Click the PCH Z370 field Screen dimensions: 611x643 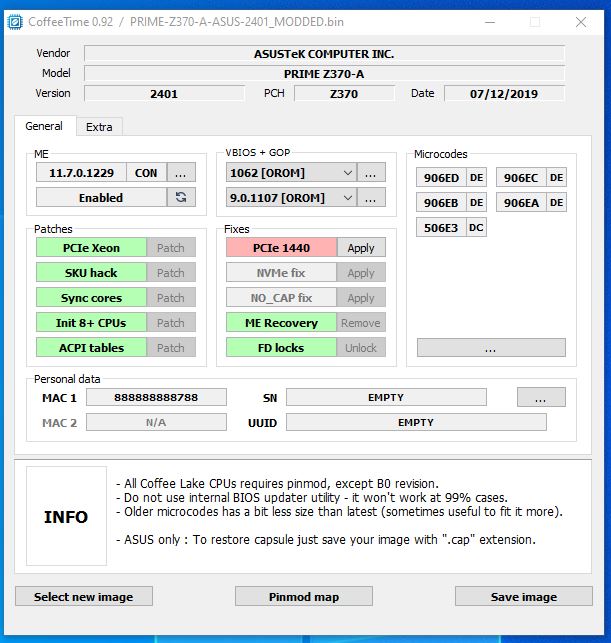click(344, 94)
